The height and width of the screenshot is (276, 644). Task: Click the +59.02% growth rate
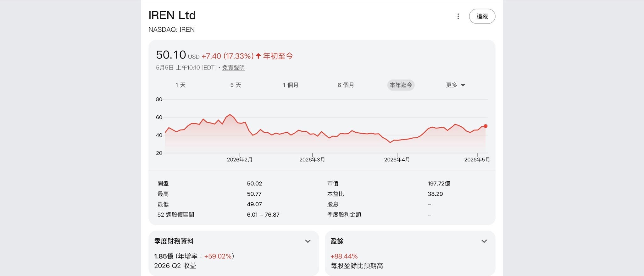pyautogui.click(x=218, y=256)
